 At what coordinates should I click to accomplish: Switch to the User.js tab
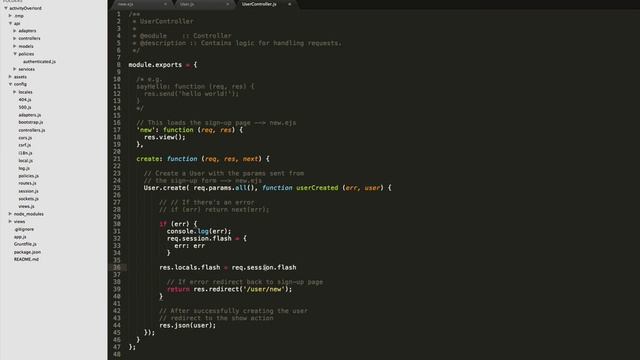click(x=187, y=4)
